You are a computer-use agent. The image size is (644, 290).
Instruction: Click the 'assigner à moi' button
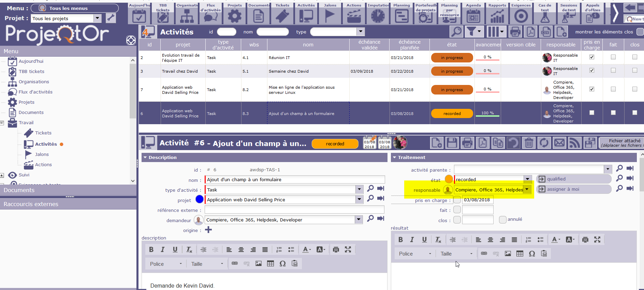(x=573, y=189)
